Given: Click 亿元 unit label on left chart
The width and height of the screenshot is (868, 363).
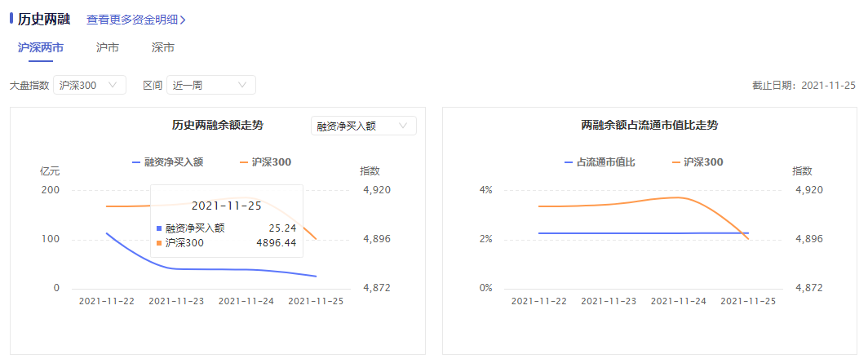Looking at the screenshot, I should click(x=50, y=171).
